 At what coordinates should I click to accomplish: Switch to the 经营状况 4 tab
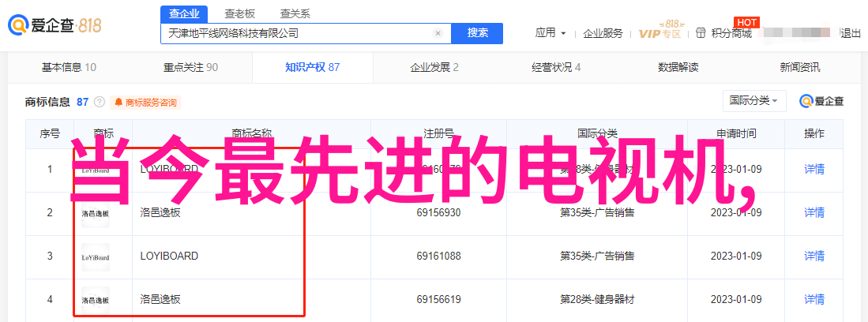556,68
